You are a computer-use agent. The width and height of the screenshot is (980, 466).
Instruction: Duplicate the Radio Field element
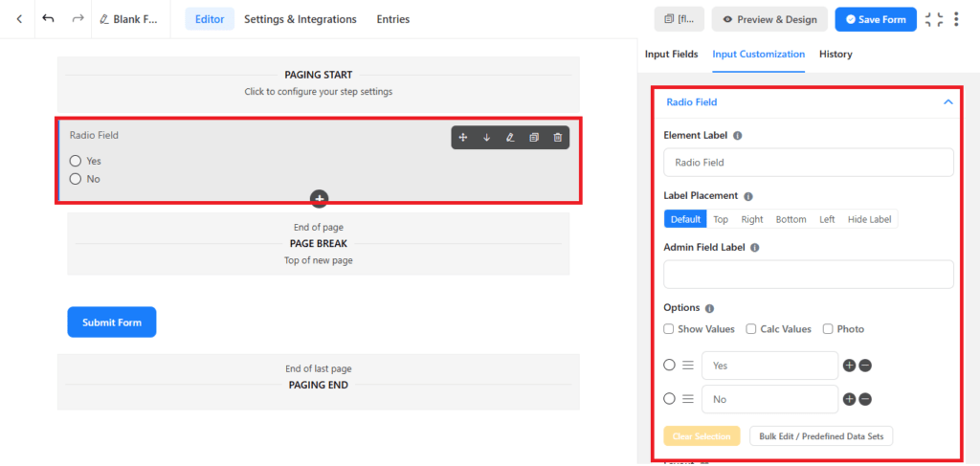(534, 138)
